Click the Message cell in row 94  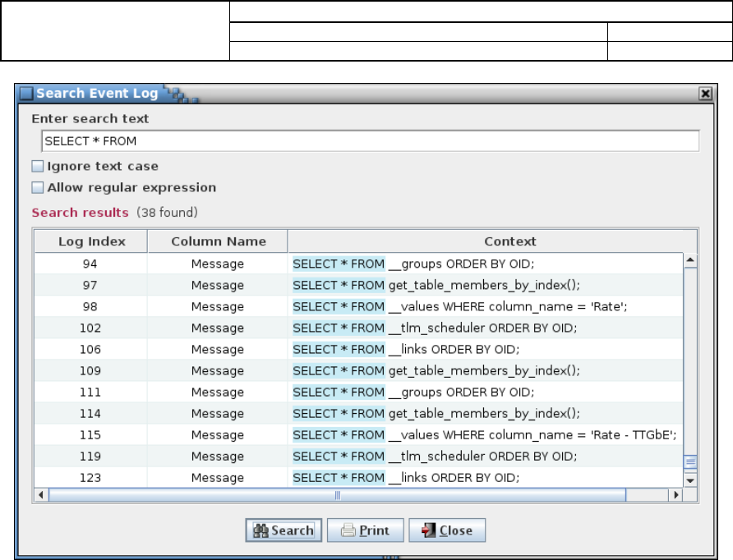pos(218,264)
